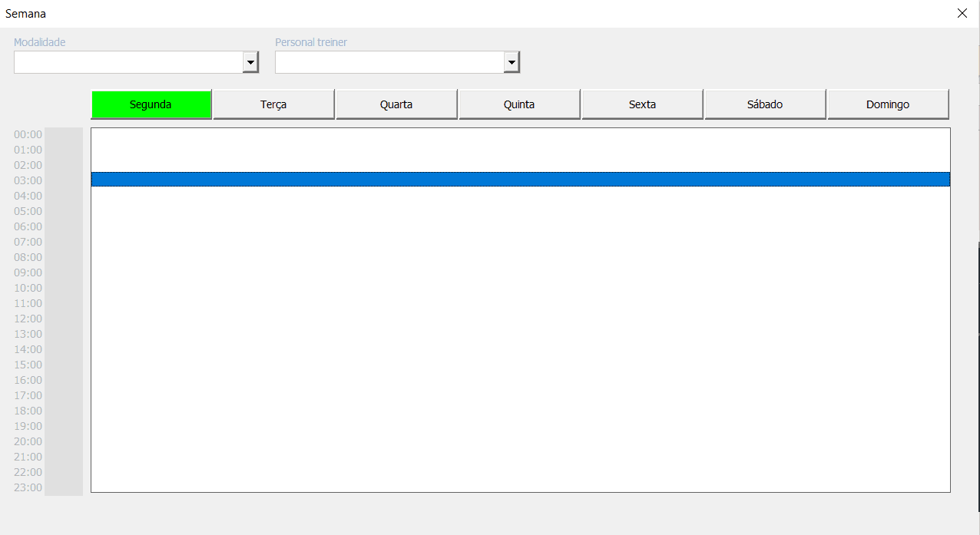The width and height of the screenshot is (980, 535).
Task: Click the 08:00 time label
Action: click(28, 257)
